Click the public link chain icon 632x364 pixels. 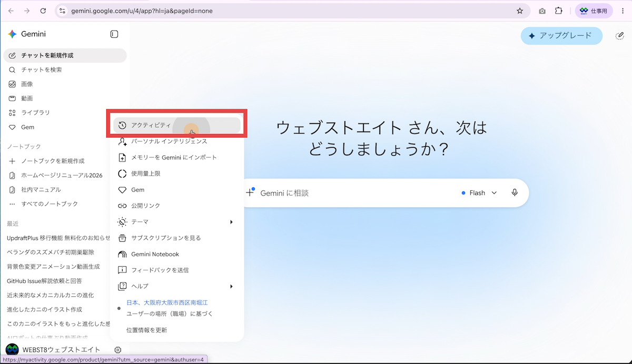tap(122, 206)
